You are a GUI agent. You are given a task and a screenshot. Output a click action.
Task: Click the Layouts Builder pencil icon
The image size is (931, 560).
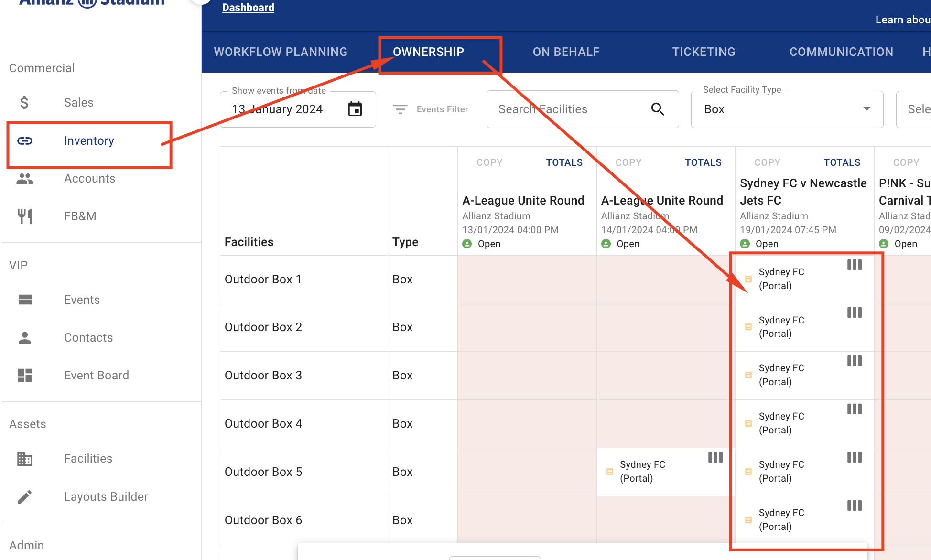point(25,496)
